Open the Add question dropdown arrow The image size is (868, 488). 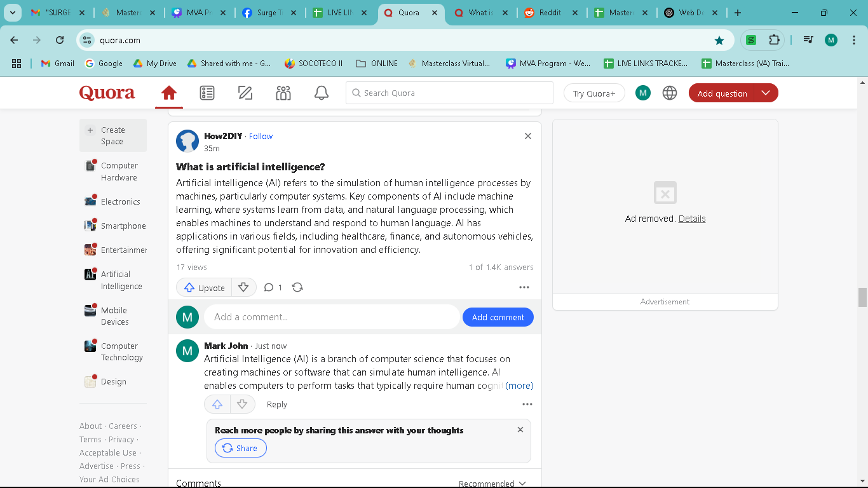pyautogui.click(x=766, y=93)
